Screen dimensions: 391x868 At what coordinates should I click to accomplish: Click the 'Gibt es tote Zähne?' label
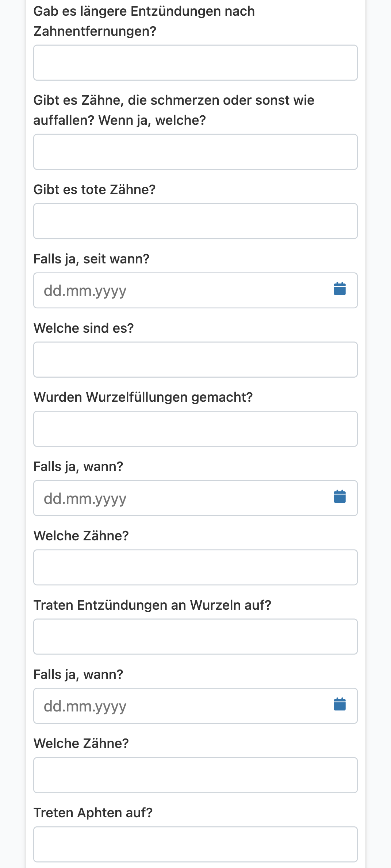click(95, 190)
